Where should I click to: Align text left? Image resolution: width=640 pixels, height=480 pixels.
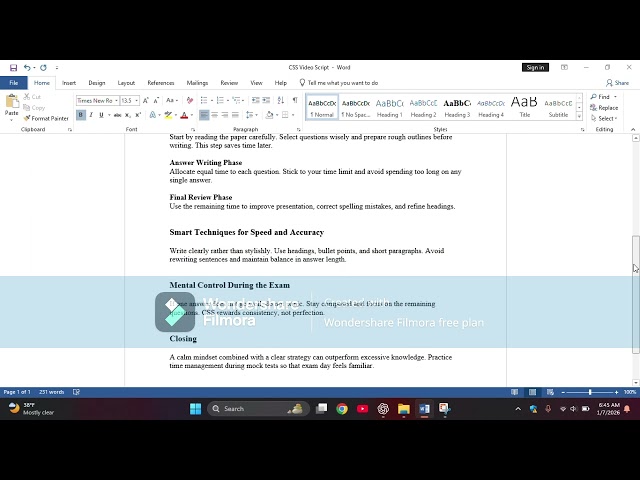[x=204, y=115]
